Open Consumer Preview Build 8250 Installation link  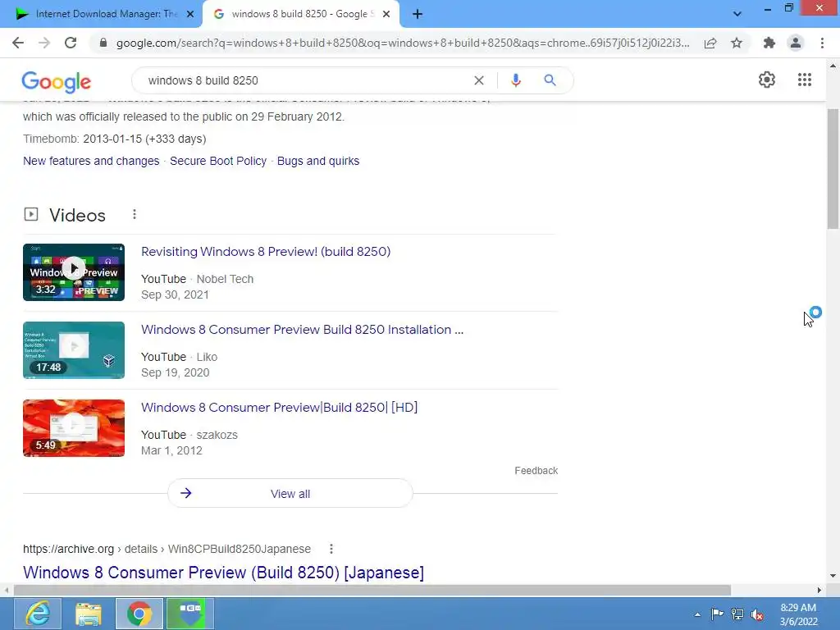[x=302, y=330]
